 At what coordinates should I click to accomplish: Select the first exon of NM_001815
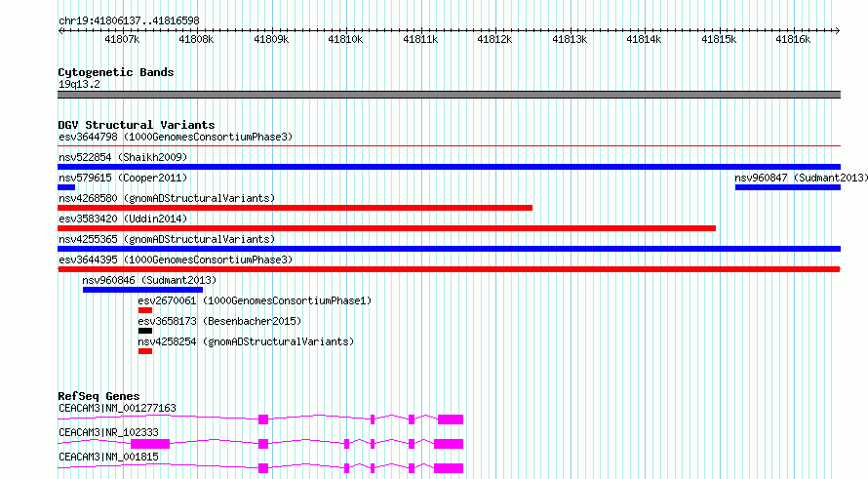click(263, 468)
